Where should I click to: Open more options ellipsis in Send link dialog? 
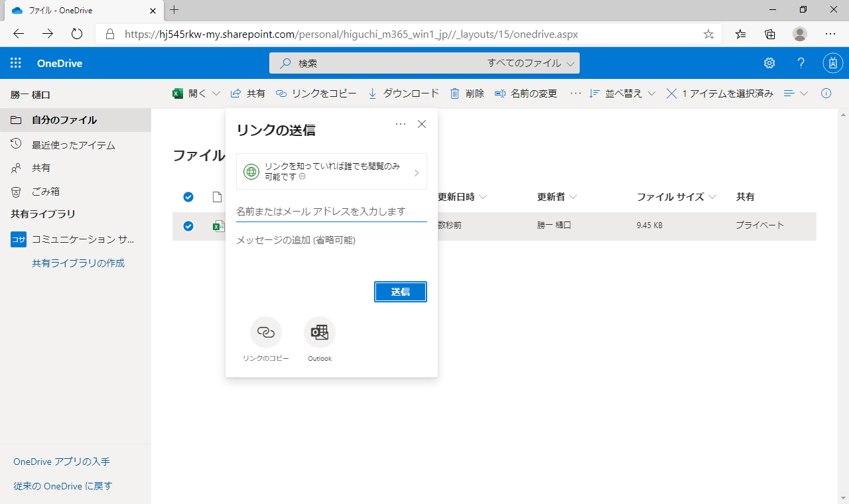click(401, 124)
